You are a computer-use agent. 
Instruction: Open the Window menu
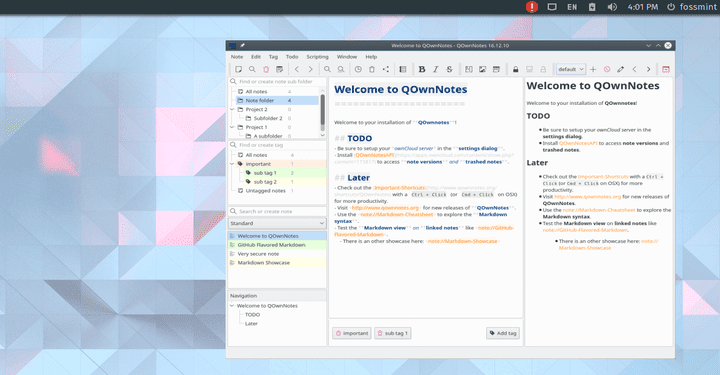[x=347, y=57]
